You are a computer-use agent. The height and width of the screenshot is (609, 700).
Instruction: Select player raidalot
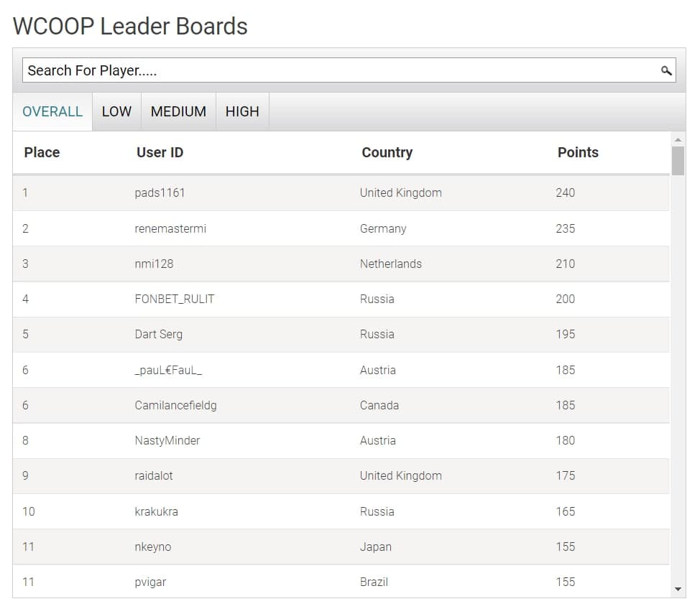tap(154, 475)
